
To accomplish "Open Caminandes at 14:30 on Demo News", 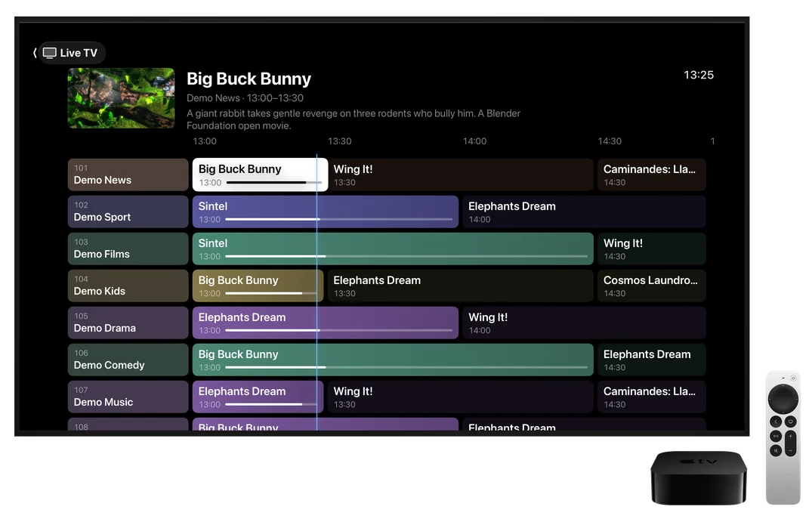I will pyautogui.click(x=651, y=174).
